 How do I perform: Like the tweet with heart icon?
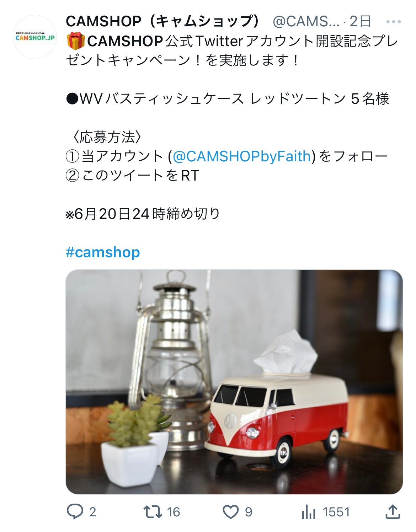coord(230,512)
